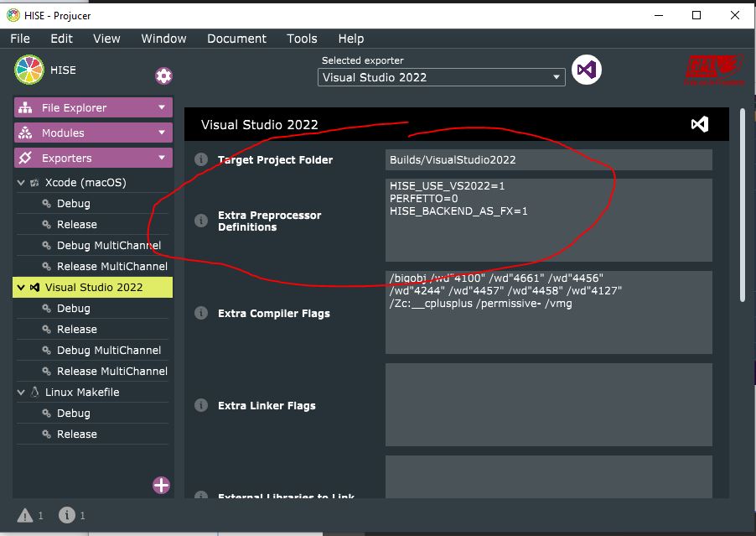Click the Visual Studio icon in the black header

pyautogui.click(x=700, y=124)
